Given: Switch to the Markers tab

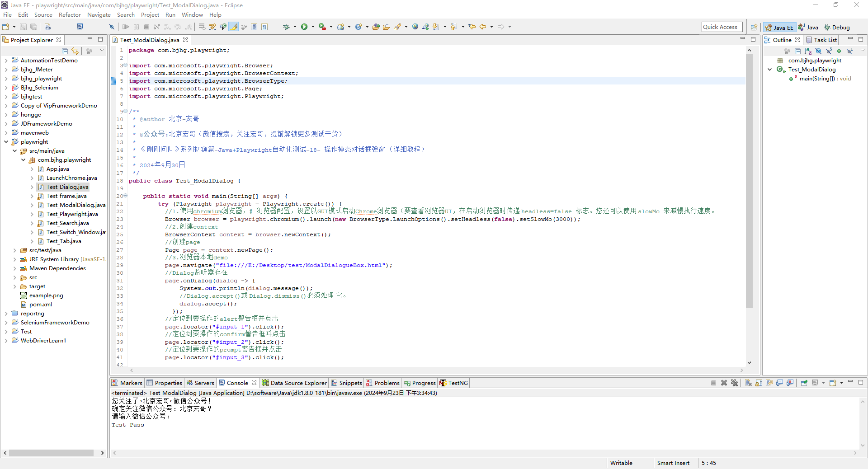Looking at the screenshot, I should (127, 383).
